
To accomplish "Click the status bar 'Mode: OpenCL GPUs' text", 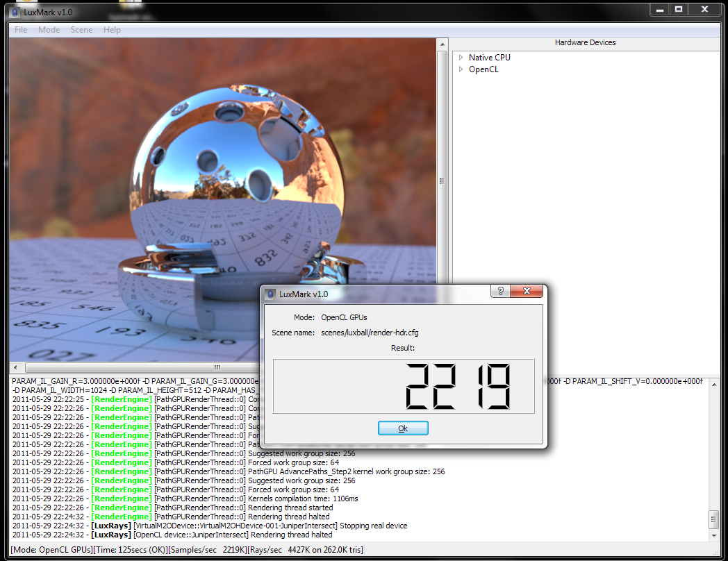I will point(52,550).
